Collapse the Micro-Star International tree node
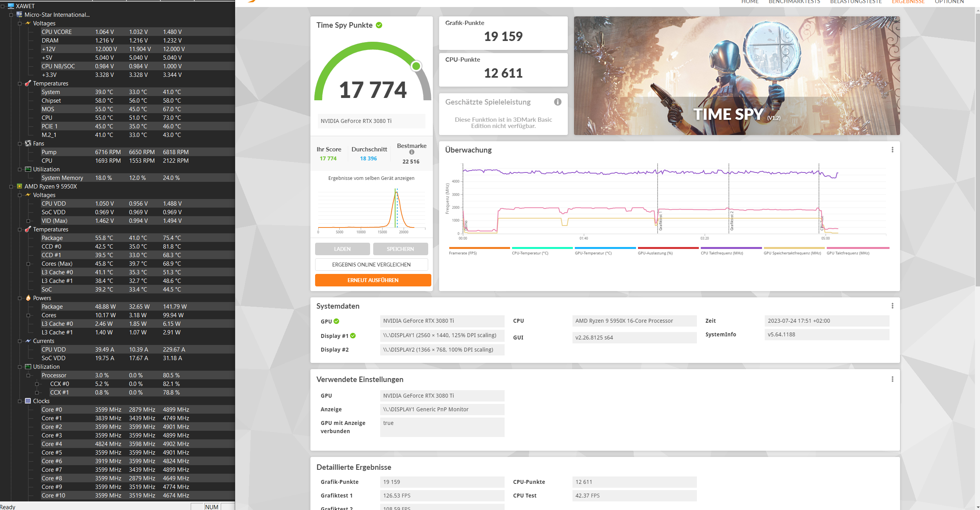Screen dimensions: 980x510 [x=11, y=15]
